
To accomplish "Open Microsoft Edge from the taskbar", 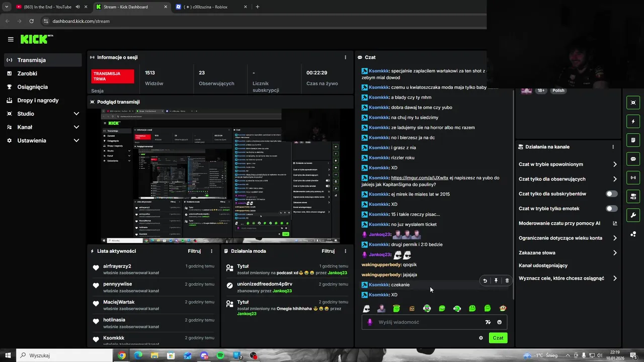I will [138, 355].
